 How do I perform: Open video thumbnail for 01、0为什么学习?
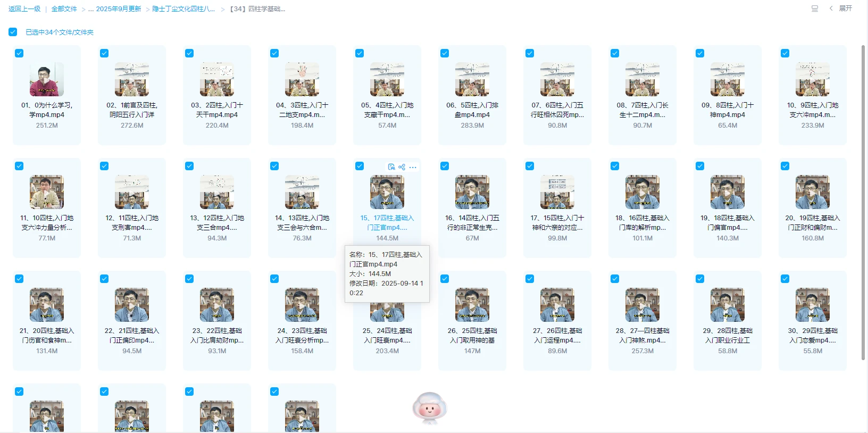(x=47, y=79)
